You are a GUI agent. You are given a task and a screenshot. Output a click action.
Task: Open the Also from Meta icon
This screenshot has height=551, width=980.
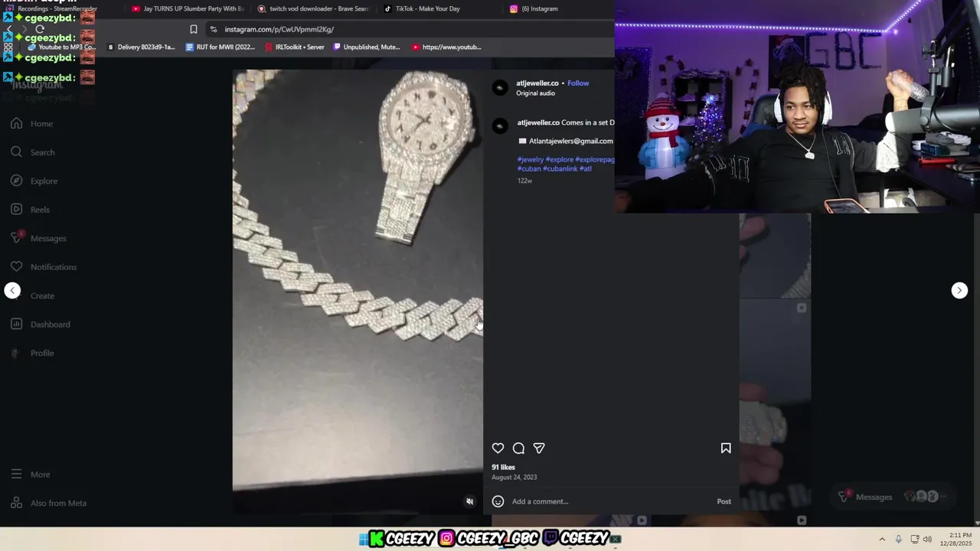[16, 503]
